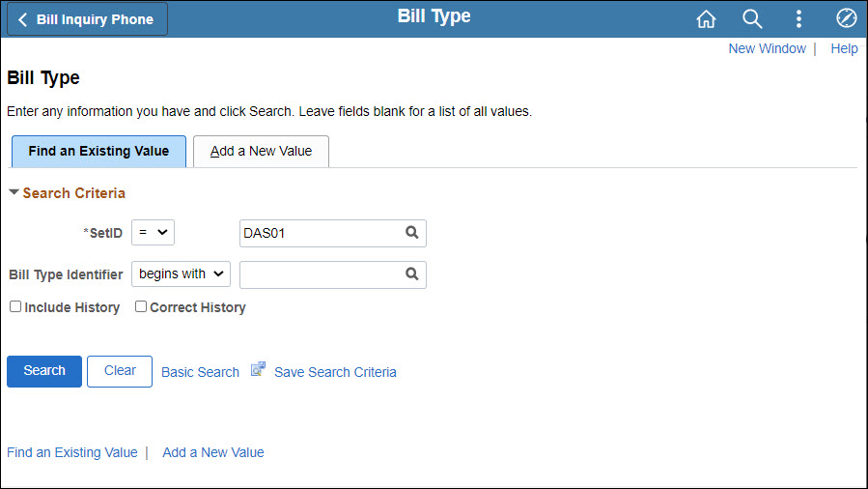Look up SetID values with magnifier
The height and width of the screenshot is (489, 868).
click(x=412, y=233)
